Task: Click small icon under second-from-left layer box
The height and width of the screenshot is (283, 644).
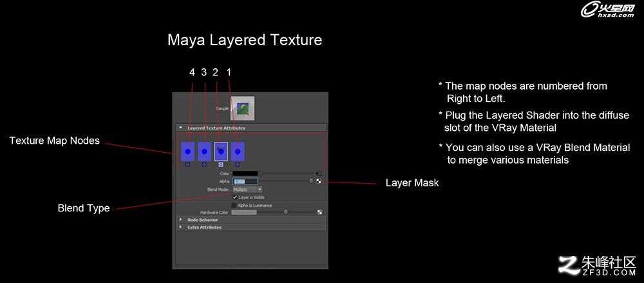Action: (204, 164)
